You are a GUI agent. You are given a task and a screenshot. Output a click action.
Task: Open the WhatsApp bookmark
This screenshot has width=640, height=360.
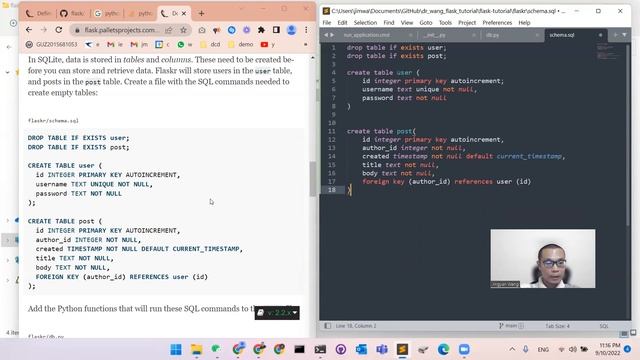(185, 44)
